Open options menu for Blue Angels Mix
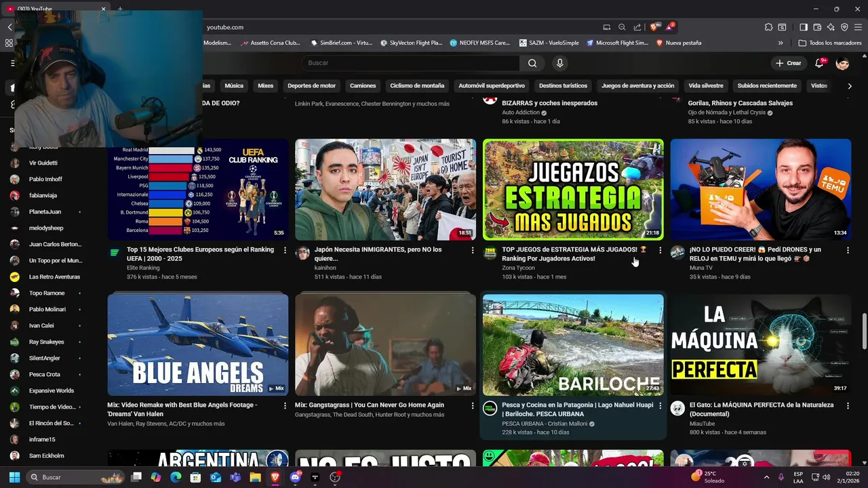868x488 pixels. click(x=285, y=405)
